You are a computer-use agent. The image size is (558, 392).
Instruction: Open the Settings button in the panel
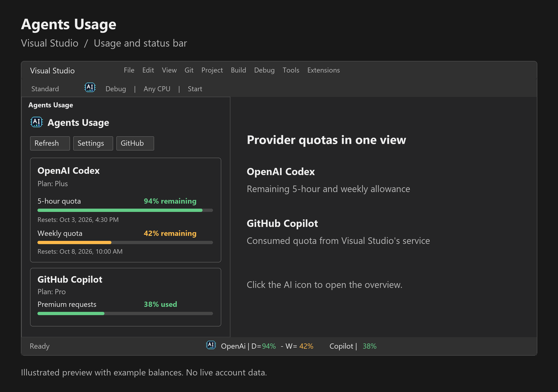93,143
